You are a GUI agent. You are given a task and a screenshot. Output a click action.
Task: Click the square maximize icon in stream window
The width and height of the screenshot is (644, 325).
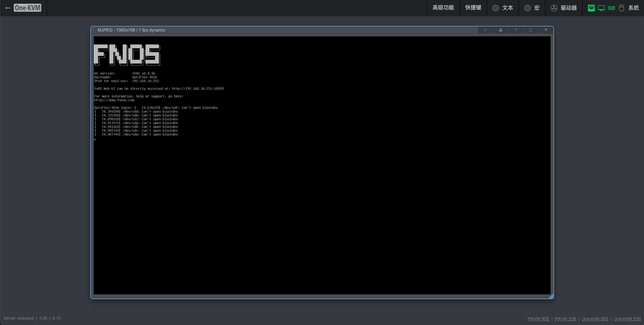pyautogui.click(x=531, y=30)
